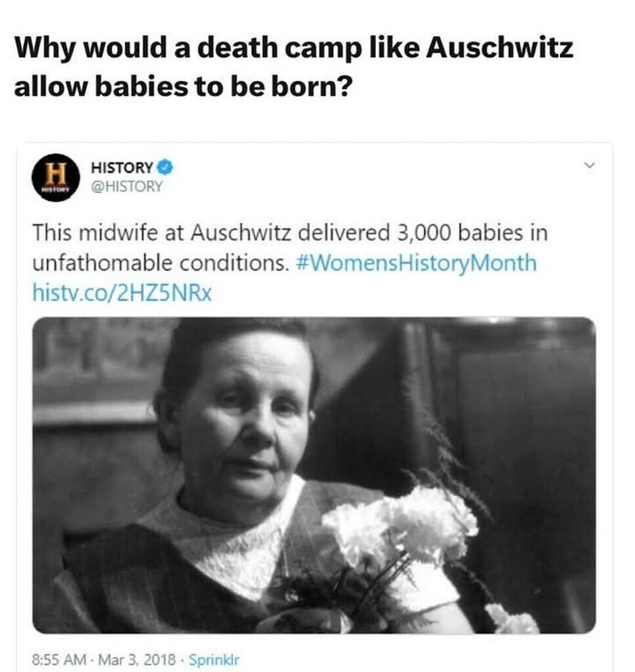The height and width of the screenshot is (672, 635).
Task: Click the '3,000 babies in' words of the tweet
Action: 472,233
